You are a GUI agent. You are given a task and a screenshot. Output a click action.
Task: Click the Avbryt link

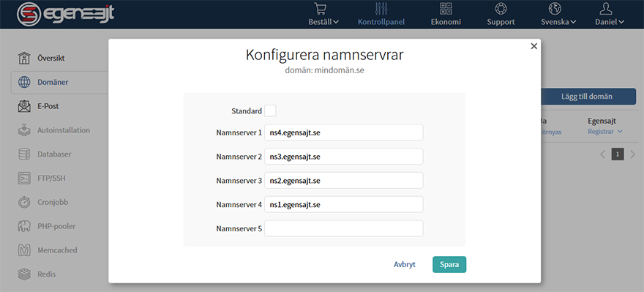coord(405,264)
